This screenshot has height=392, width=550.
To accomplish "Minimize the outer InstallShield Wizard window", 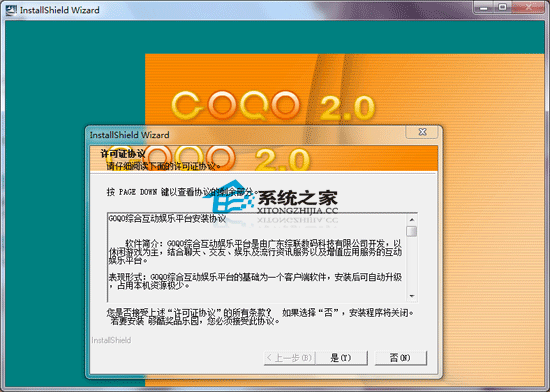I will click(484, 8).
